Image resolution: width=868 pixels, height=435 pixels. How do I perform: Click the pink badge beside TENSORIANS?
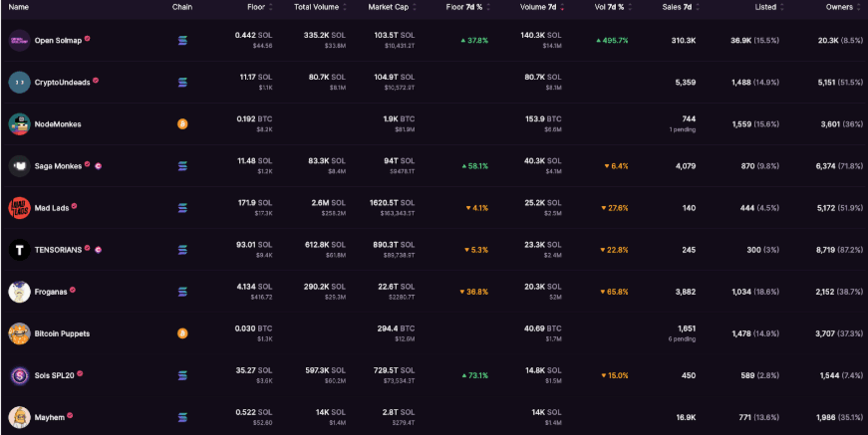pyautogui.click(x=99, y=248)
